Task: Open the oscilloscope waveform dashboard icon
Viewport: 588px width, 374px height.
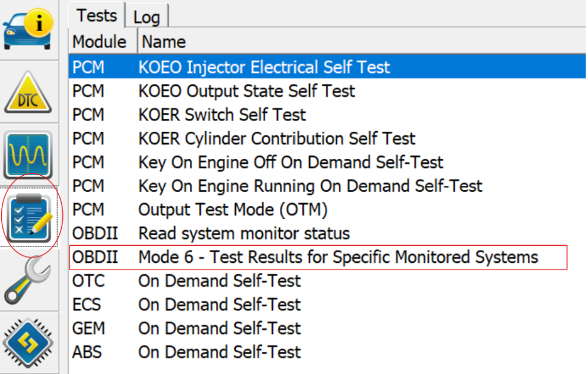Action: pos(28,155)
